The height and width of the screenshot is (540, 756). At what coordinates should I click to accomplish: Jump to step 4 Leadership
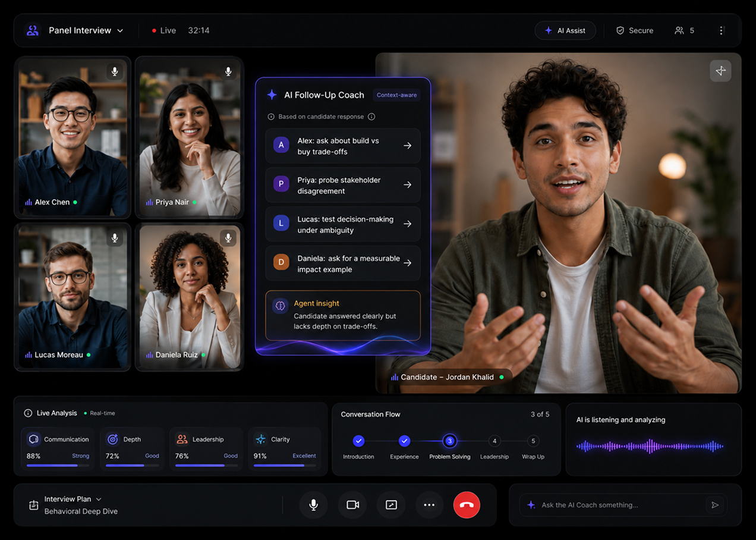tap(494, 441)
